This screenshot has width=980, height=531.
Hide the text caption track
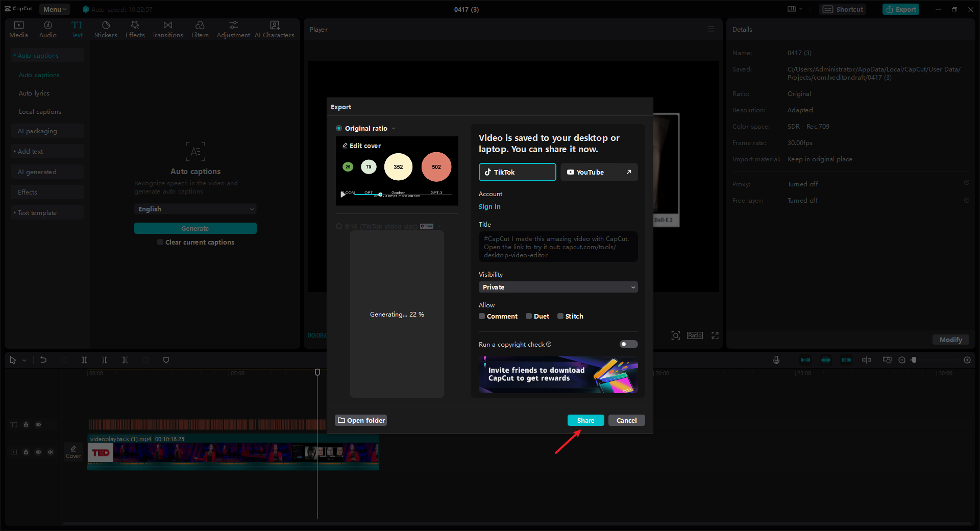coord(38,424)
